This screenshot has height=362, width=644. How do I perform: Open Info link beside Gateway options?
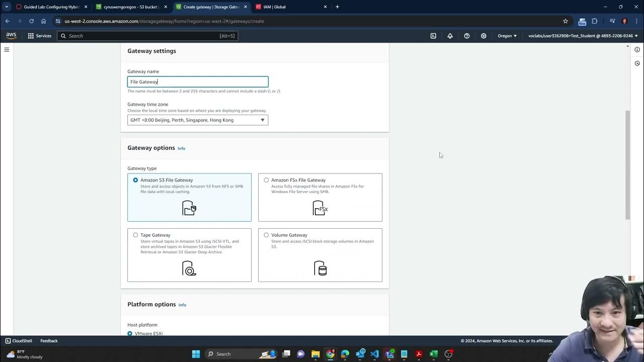(x=181, y=148)
